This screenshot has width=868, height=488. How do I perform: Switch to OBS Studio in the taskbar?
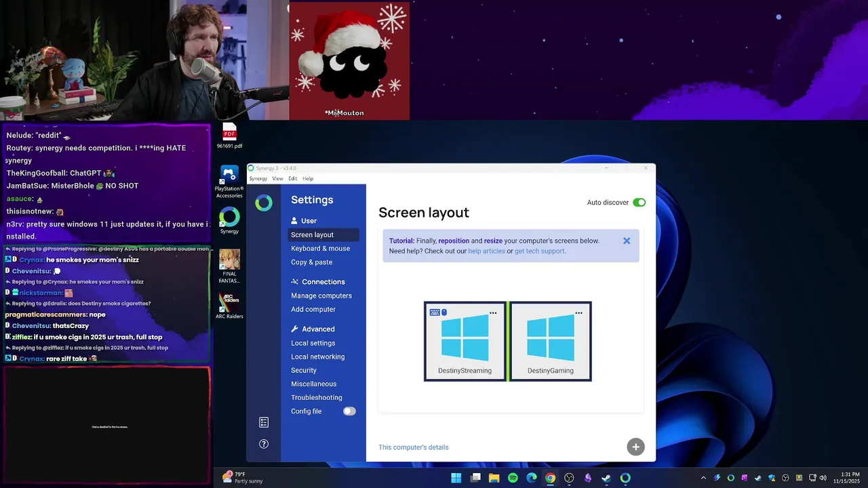[569, 478]
